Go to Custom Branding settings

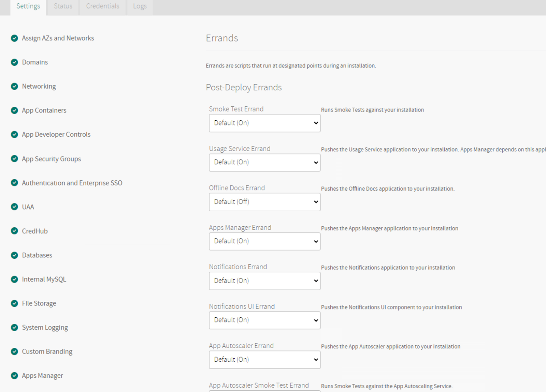tap(47, 351)
